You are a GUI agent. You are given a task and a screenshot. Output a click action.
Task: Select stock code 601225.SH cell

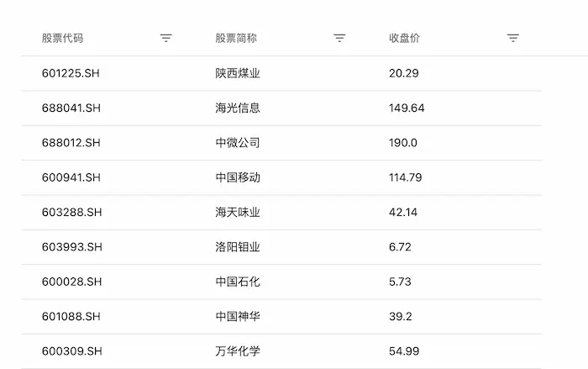(x=71, y=73)
